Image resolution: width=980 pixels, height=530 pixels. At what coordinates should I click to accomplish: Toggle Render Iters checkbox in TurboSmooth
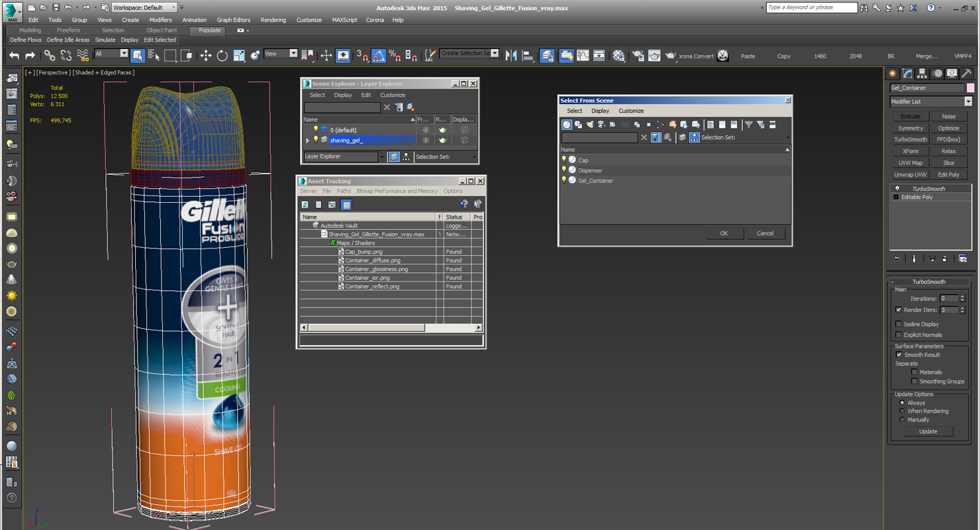coord(899,309)
